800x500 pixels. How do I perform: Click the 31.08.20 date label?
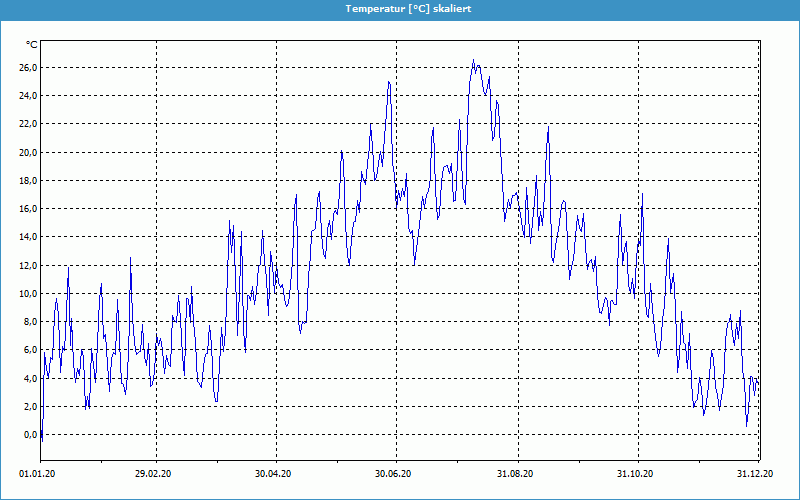tap(515, 474)
